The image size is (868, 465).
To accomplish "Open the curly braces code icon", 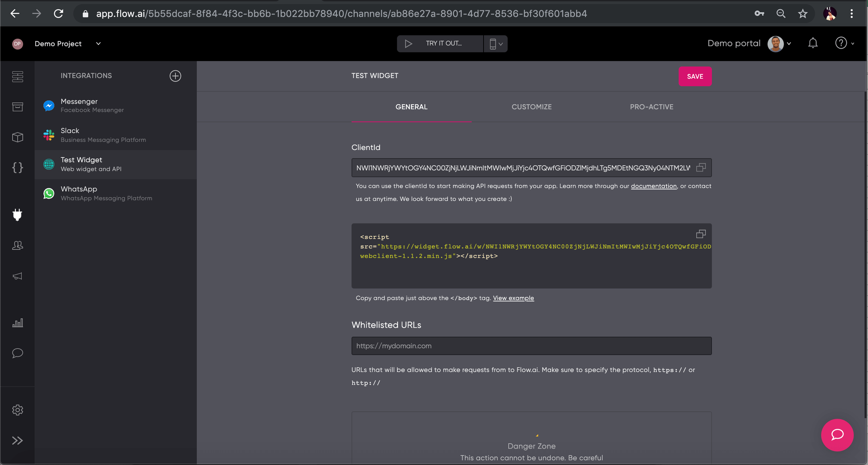I will pos(17,168).
